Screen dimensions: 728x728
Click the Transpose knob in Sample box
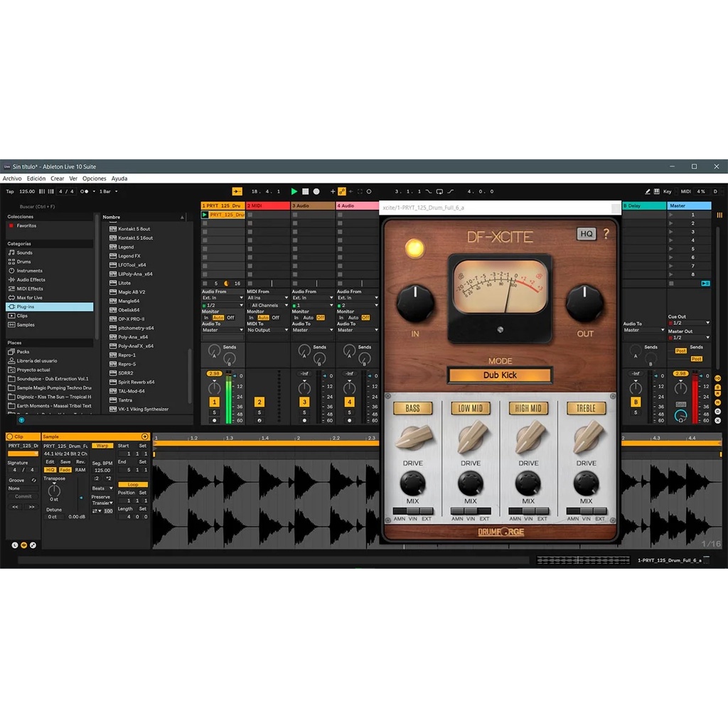point(54,489)
